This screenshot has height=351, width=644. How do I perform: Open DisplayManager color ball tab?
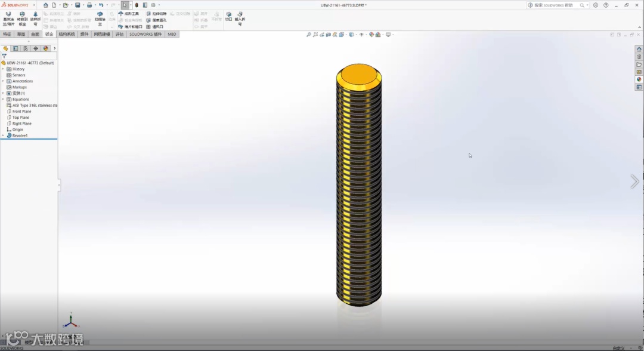pyautogui.click(x=45, y=48)
